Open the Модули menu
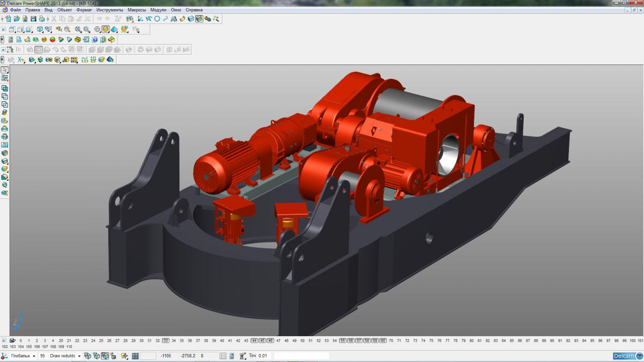644x362 pixels. tap(158, 10)
